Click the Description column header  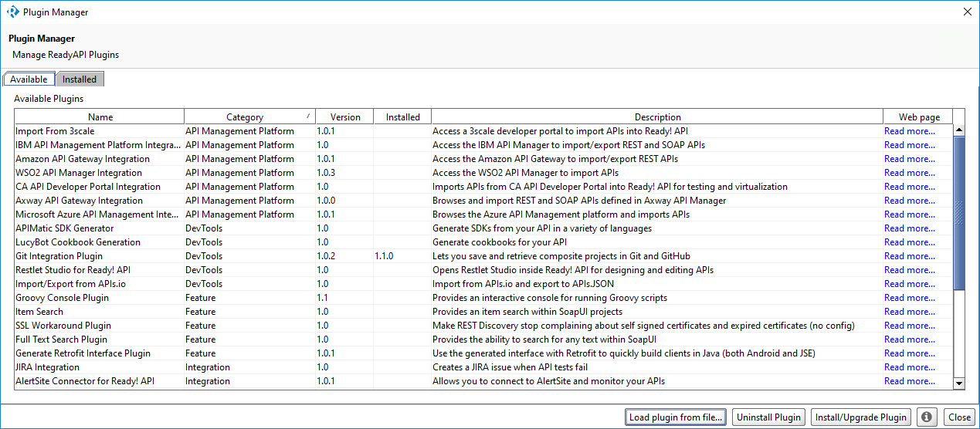657,117
